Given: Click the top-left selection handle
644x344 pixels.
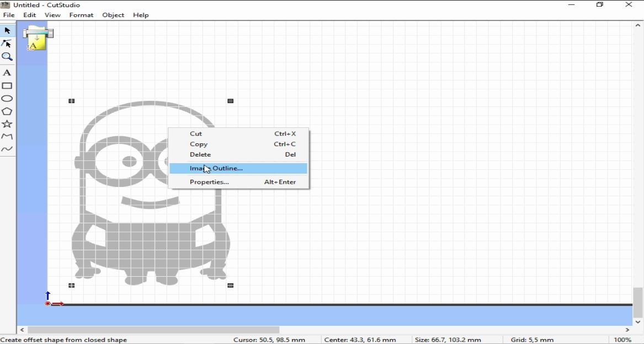Looking at the screenshot, I should pos(72,101).
